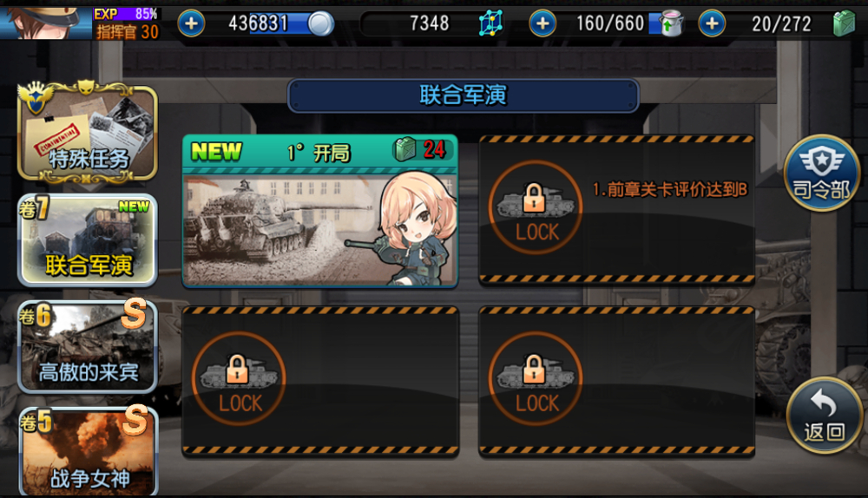Tap the EXP 85% progress bar
The height and width of the screenshot is (498, 868).
click(x=126, y=14)
